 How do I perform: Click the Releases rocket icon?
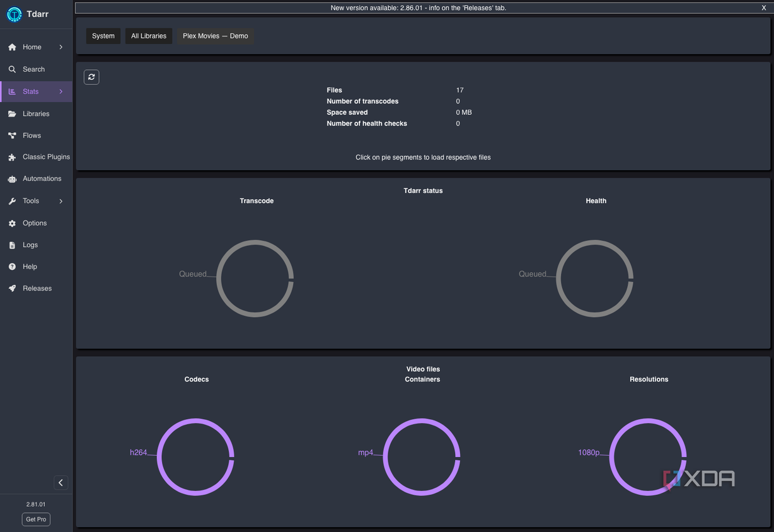point(12,289)
